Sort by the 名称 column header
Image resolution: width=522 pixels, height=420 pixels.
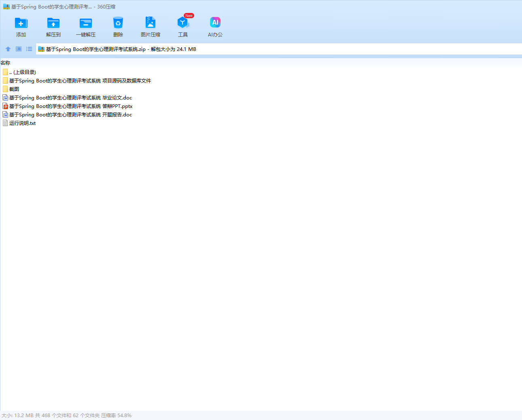(x=5, y=63)
